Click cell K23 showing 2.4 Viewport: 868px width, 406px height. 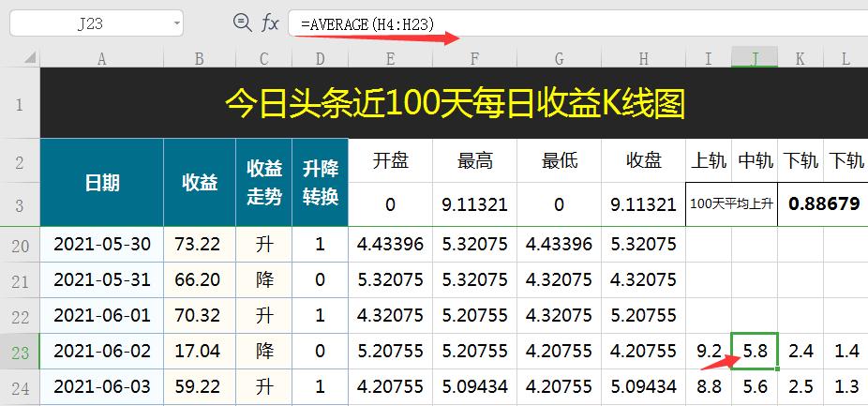tap(801, 352)
